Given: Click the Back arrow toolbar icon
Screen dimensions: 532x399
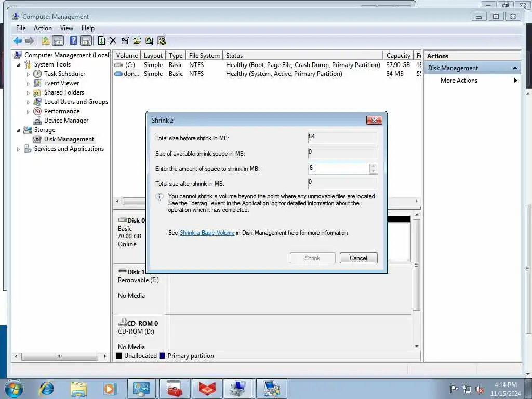Looking at the screenshot, I should (17, 41).
